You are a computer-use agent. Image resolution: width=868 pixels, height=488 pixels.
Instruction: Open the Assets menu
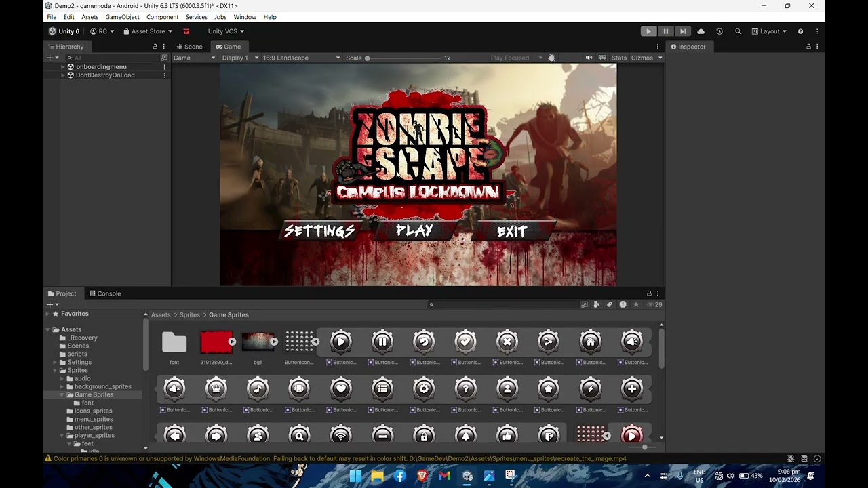[x=90, y=17]
